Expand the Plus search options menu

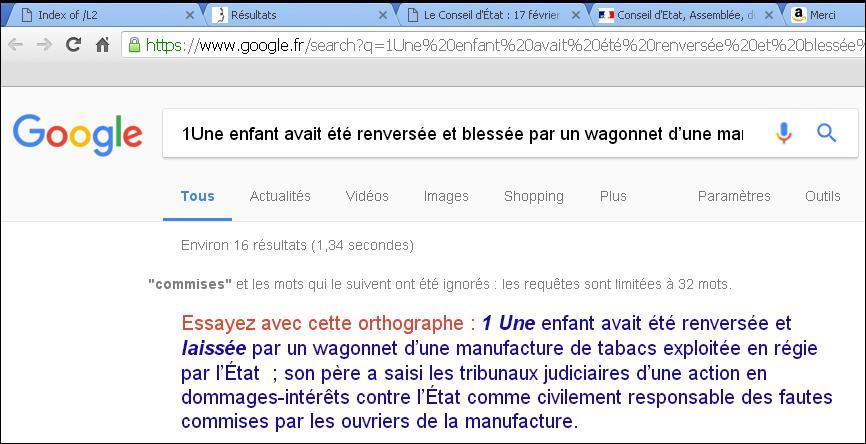click(613, 196)
